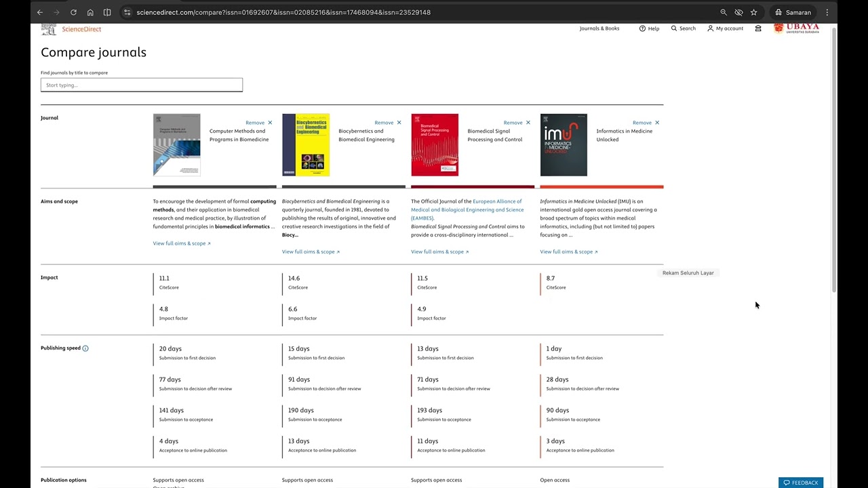The height and width of the screenshot is (488, 868).
Task: Select '193 days' submission to acceptance
Action: click(429, 410)
